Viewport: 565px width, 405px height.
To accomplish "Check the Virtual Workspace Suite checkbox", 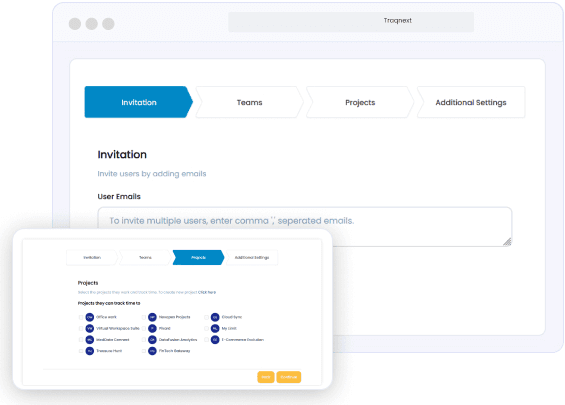I will [81, 329].
